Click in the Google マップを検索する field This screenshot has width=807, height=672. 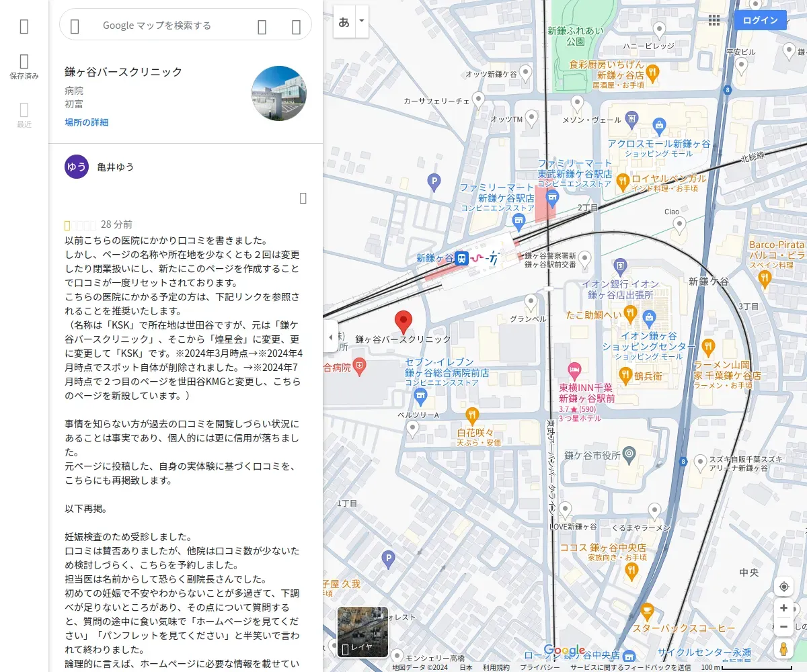157,26
